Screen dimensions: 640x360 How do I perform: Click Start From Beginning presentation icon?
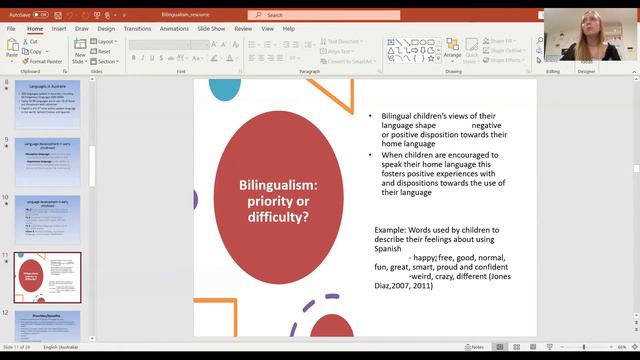tap(97, 15)
